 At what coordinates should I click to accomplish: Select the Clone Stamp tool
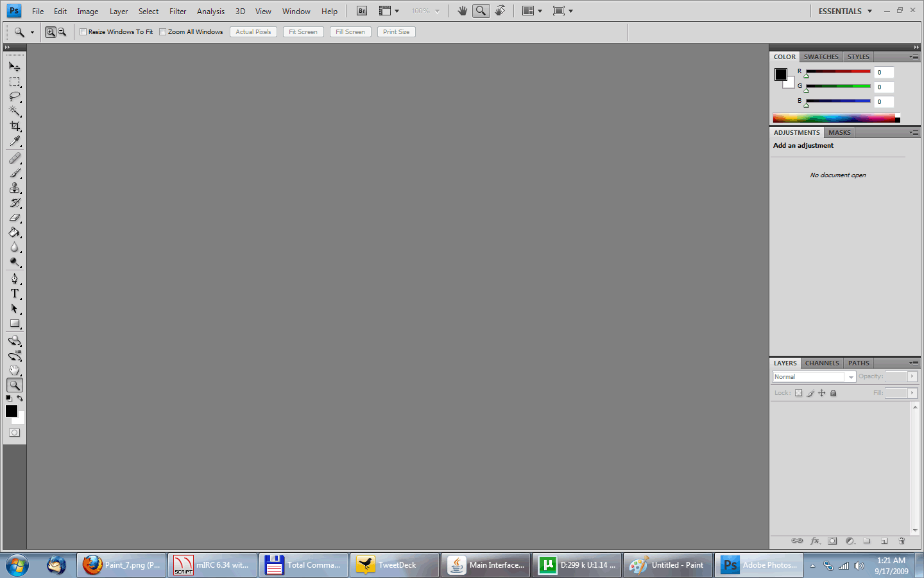point(15,188)
